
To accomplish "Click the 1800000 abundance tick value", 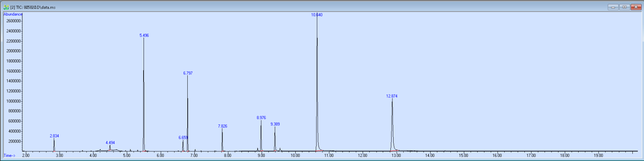I will 13,61.
